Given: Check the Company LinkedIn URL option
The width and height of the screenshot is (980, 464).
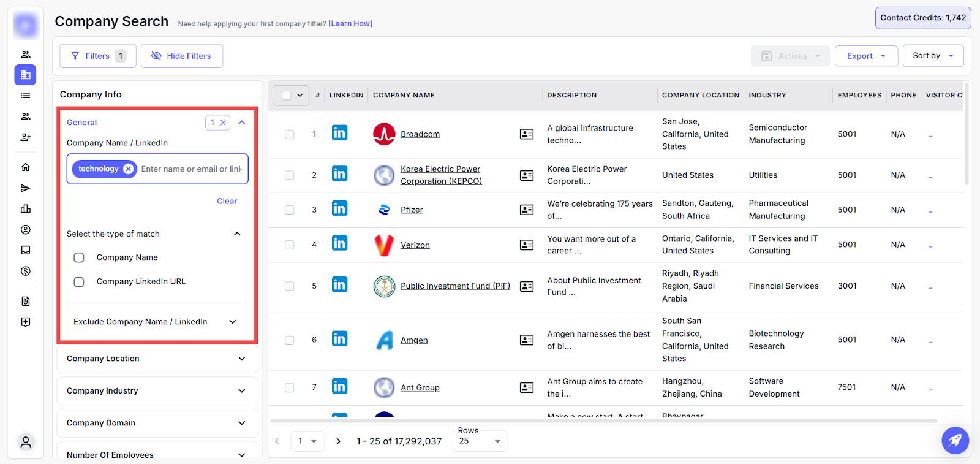Looking at the screenshot, I should tap(79, 282).
